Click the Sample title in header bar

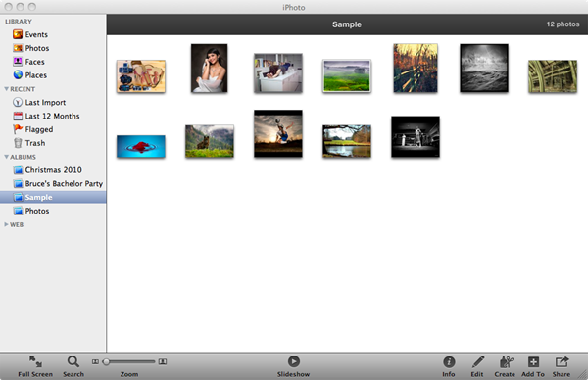(347, 24)
